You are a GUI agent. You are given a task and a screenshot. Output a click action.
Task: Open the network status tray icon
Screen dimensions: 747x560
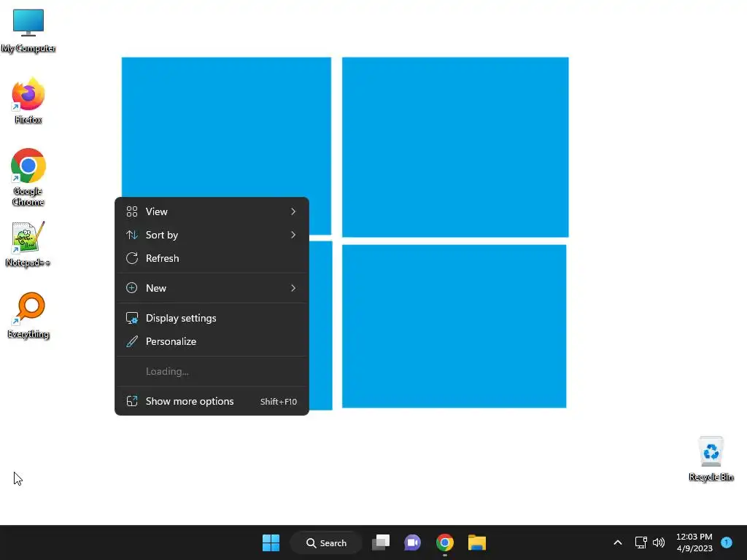[x=640, y=542]
